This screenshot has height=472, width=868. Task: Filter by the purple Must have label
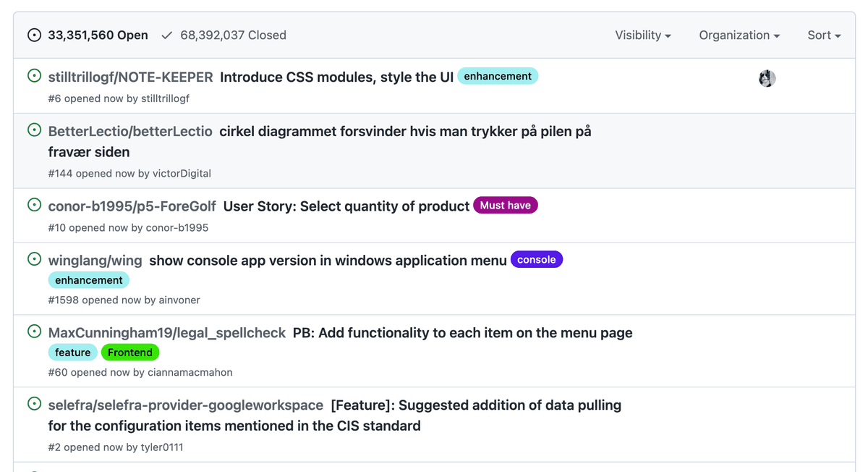(x=506, y=205)
